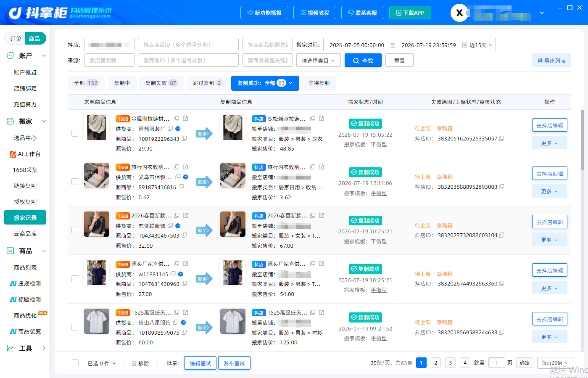Select the 等待复制 tab
Screen dimensions: 588x378
[x=319, y=83]
